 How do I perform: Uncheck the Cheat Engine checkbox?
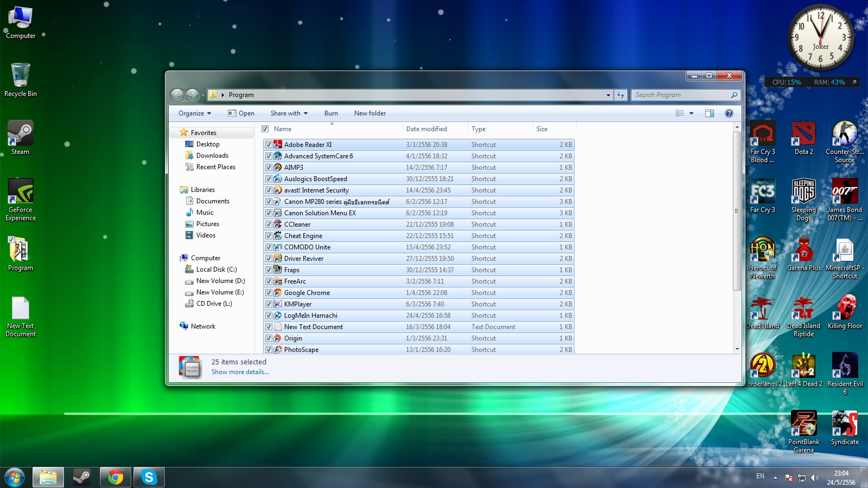[269, 236]
